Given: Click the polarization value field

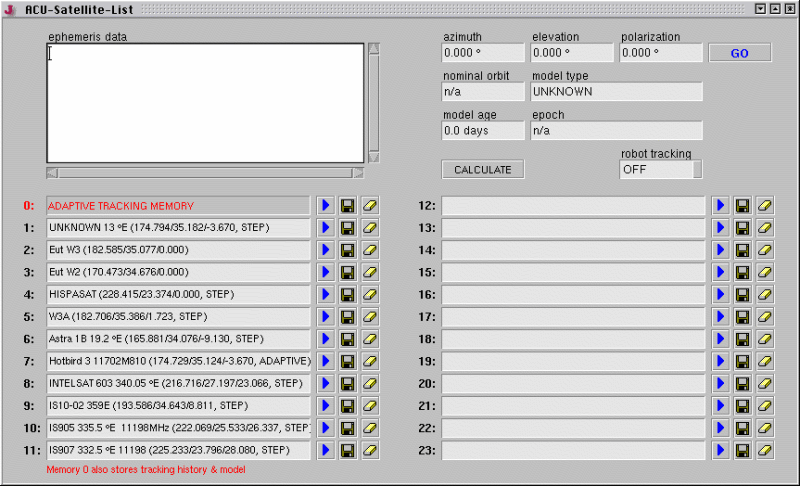Looking at the screenshot, I should pyautogui.click(x=660, y=54).
